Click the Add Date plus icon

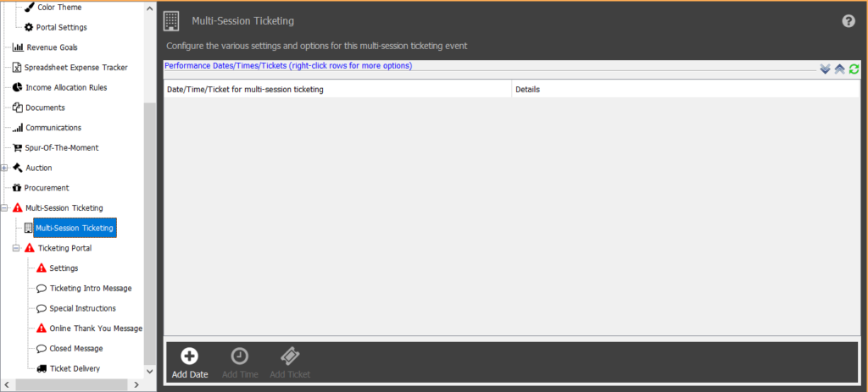tap(190, 356)
